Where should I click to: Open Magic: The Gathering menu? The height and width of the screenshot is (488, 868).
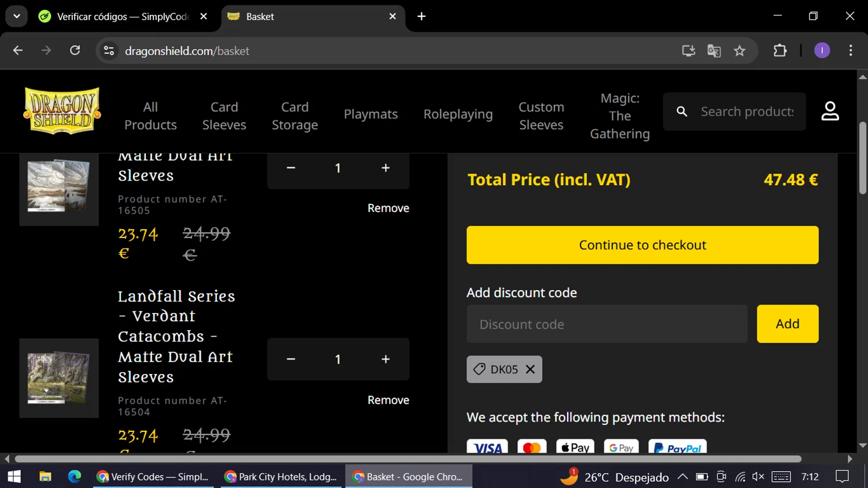pos(620,116)
